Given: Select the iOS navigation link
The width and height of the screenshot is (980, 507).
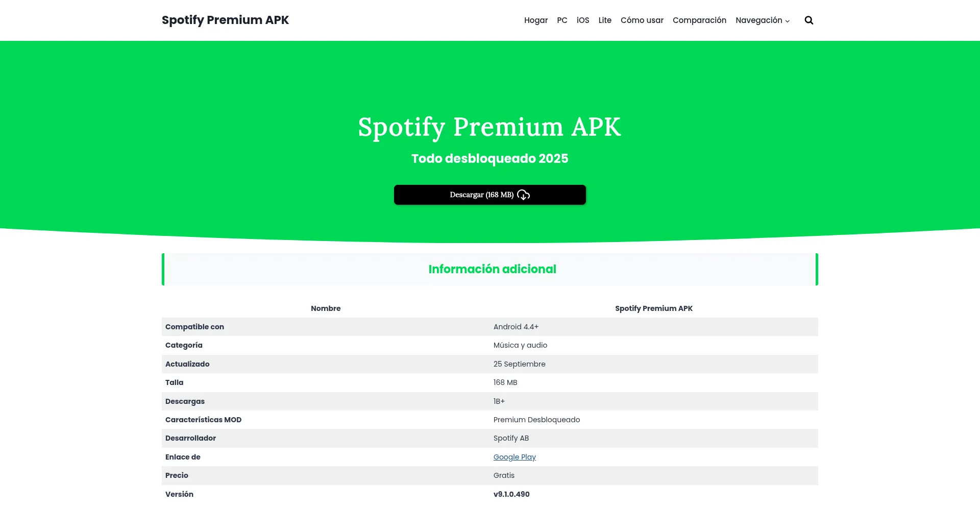Looking at the screenshot, I should click(x=582, y=20).
